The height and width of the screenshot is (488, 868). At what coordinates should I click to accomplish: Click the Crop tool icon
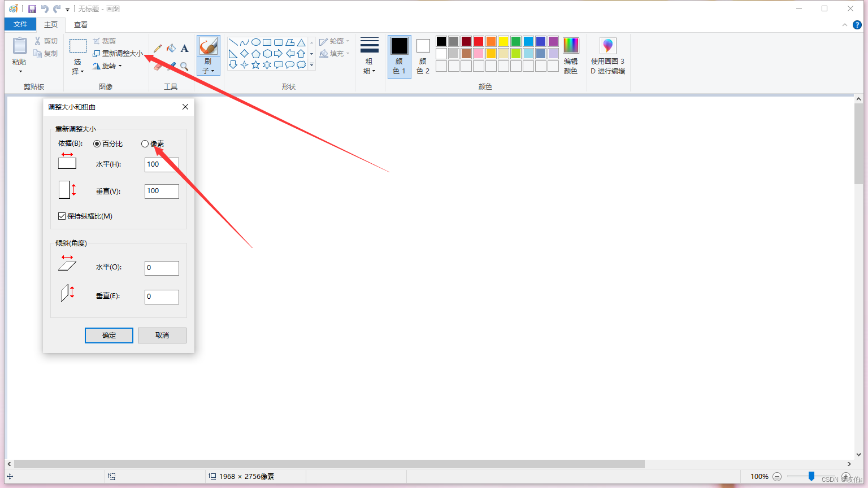pos(97,41)
